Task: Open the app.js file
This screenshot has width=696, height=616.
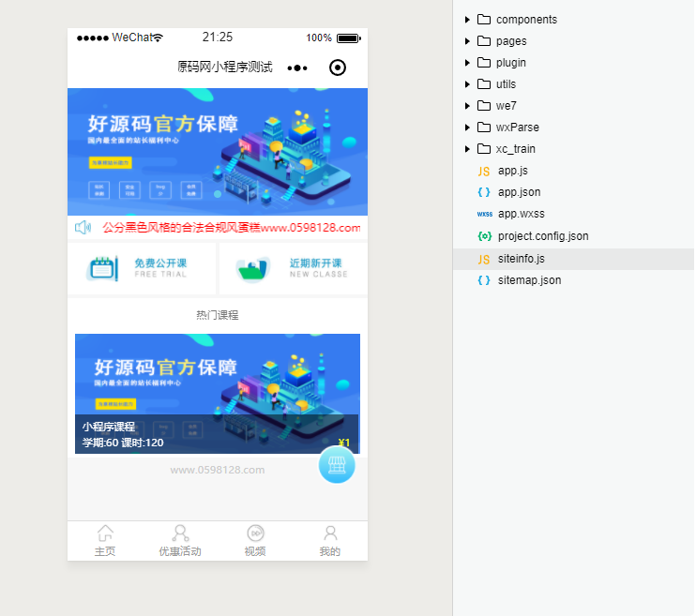Action: click(513, 171)
